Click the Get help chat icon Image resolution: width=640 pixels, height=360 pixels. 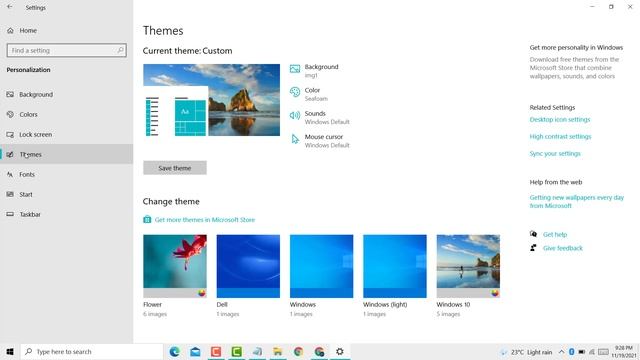click(x=533, y=234)
